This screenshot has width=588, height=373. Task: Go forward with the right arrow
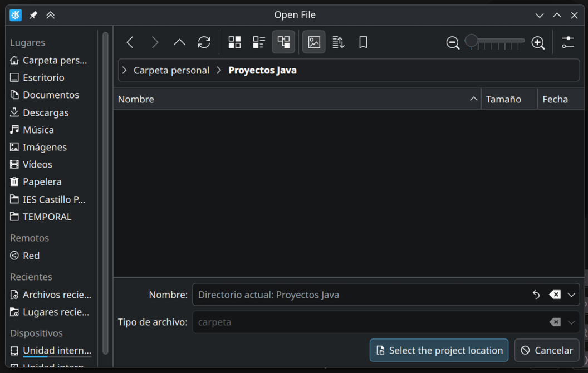tap(155, 42)
